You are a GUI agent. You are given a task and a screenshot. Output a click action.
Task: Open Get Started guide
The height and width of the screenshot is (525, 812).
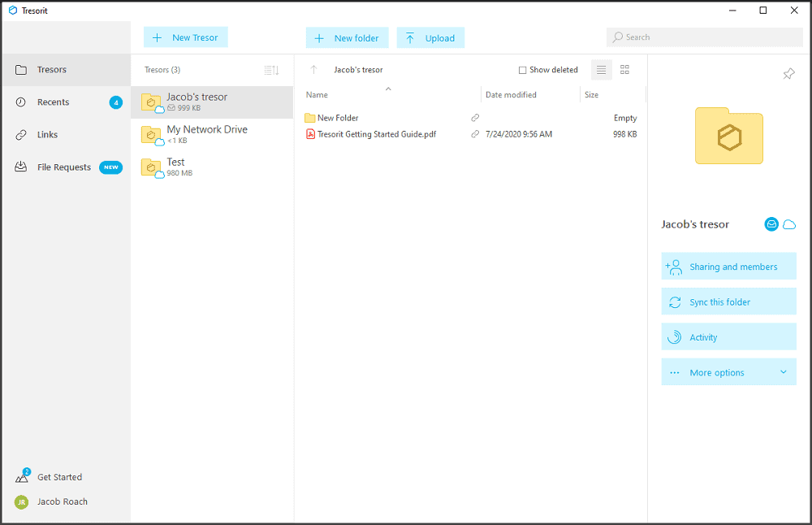pos(59,477)
